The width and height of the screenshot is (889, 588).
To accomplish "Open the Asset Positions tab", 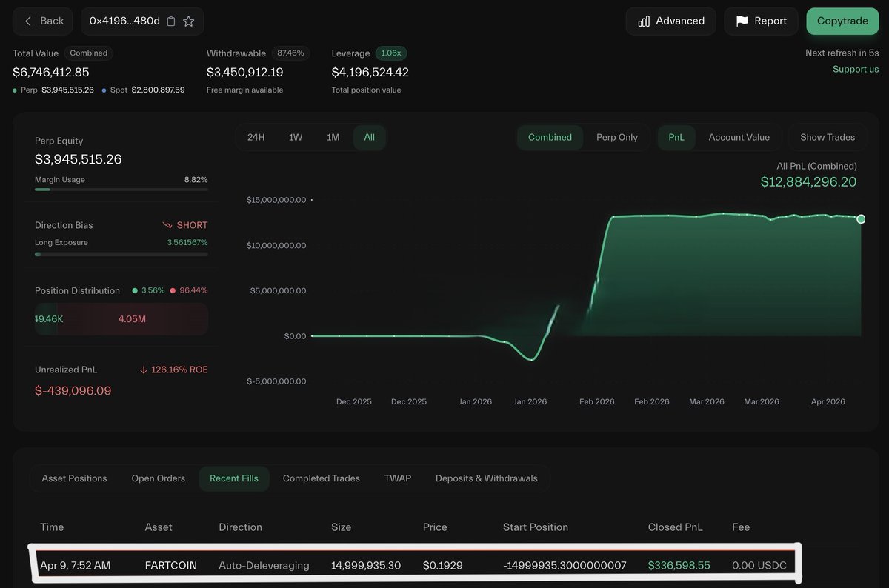I will (74, 478).
